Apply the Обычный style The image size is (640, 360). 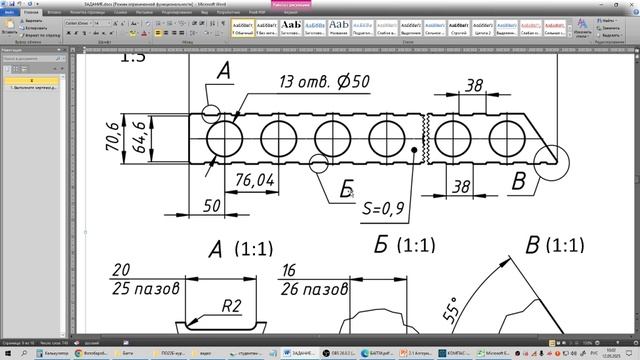[243, 28]
